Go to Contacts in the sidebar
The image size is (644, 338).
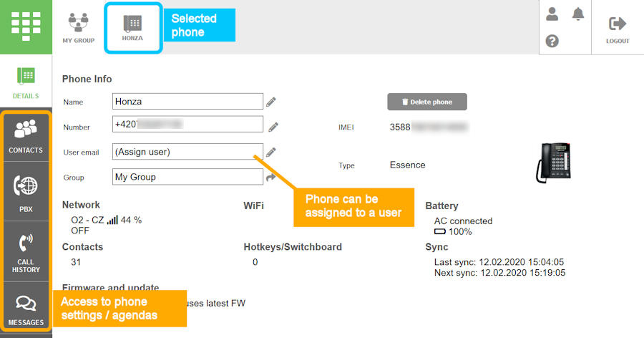[x=26, y=136]
